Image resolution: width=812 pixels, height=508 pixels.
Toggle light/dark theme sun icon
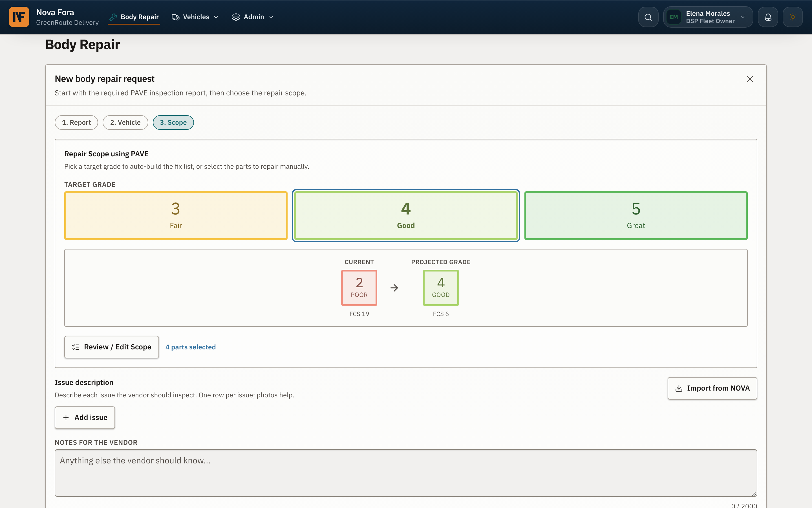pos(793,17)
